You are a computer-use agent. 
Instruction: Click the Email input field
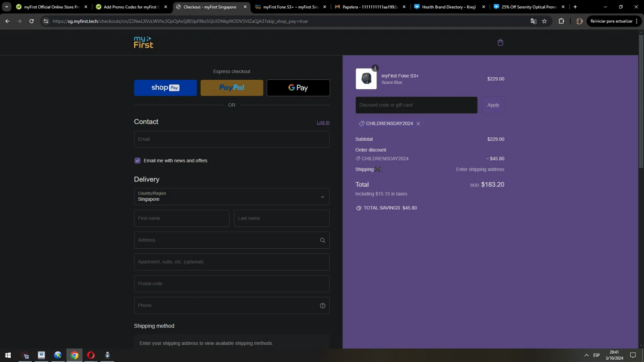pyautogui.click(x=232, y=139)
